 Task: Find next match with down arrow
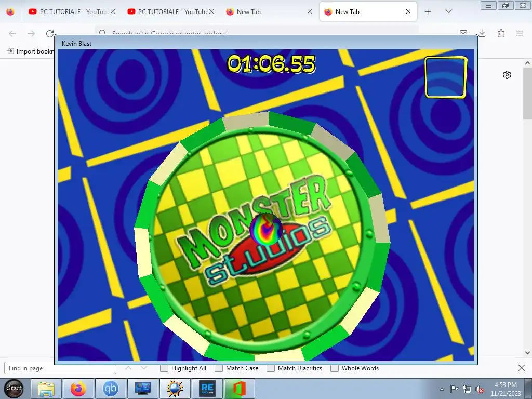[x=144, y=368]
